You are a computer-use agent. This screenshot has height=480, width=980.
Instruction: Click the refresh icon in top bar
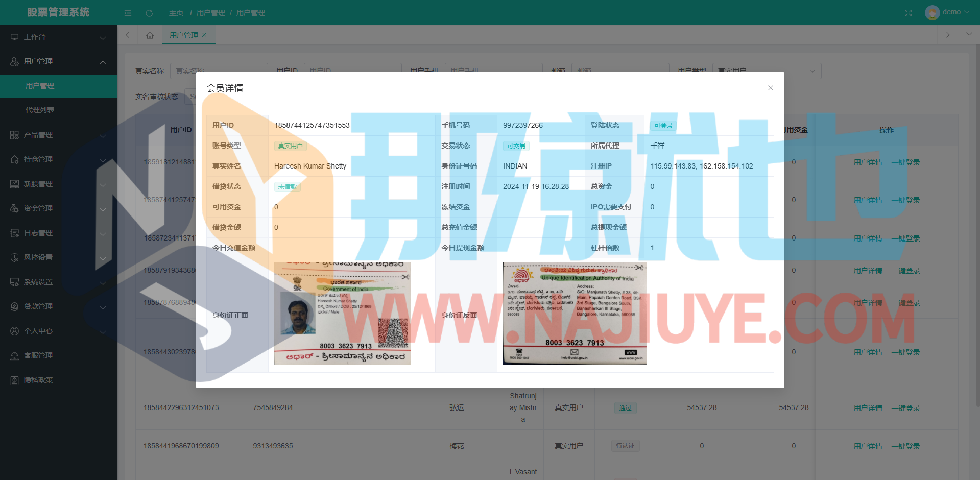coord(149,13)
